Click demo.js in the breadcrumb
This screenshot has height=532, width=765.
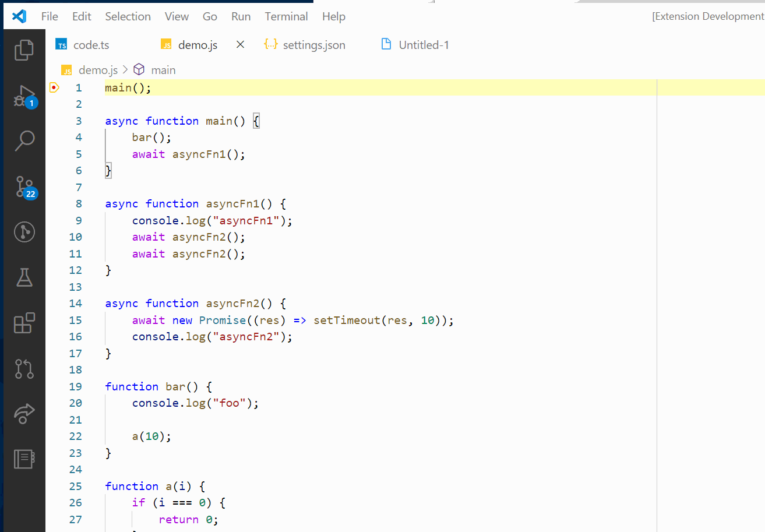click(x=98, y=70)
